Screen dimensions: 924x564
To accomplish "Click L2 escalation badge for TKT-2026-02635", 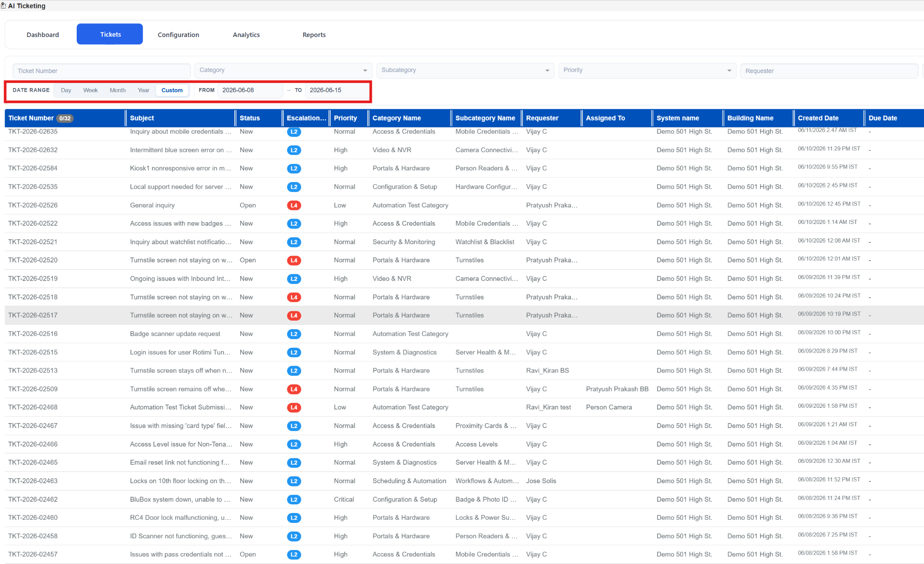I will (x=294, y=132).
